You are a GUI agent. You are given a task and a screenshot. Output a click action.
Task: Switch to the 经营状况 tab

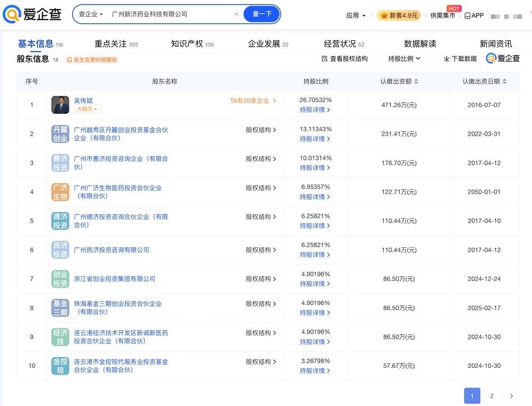coord(343,44)
